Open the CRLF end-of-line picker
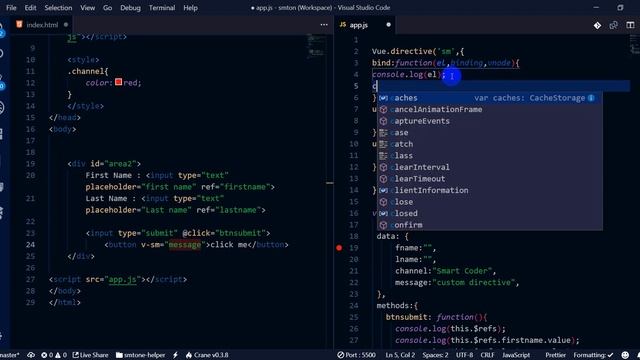Viewport: 640px width, 360px height. coord(487,355)
